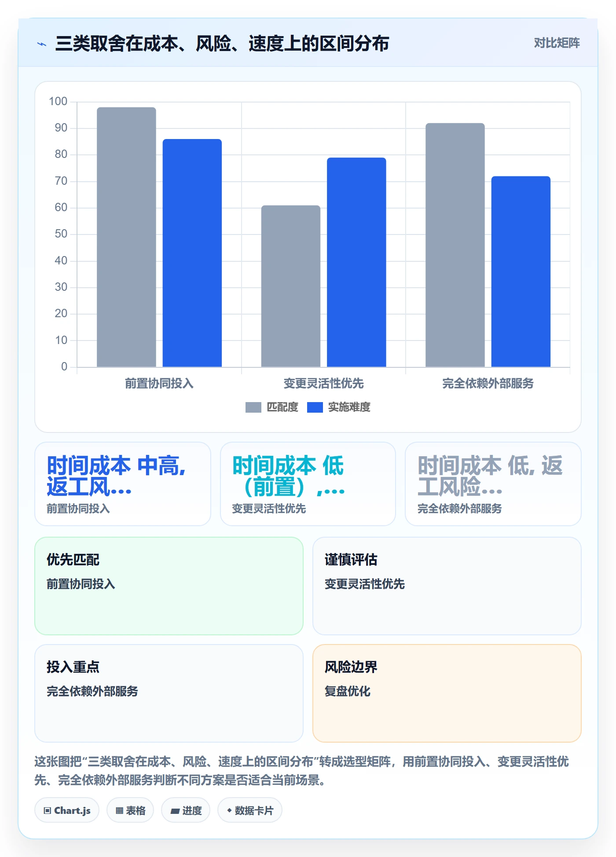
Task: Open the teal 时间成本 低(前置) data card
Action: tap(308, 484)
